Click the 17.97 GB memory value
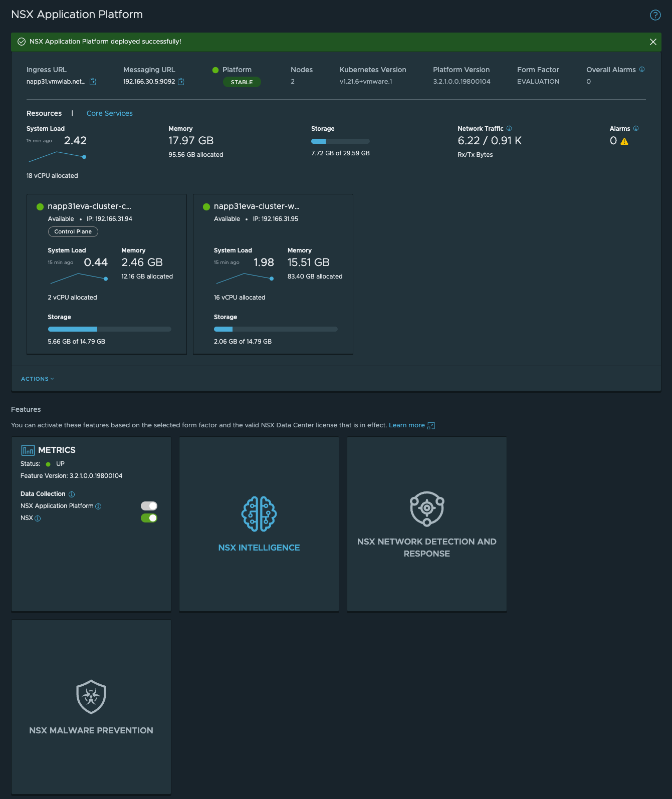 (191, 141)
